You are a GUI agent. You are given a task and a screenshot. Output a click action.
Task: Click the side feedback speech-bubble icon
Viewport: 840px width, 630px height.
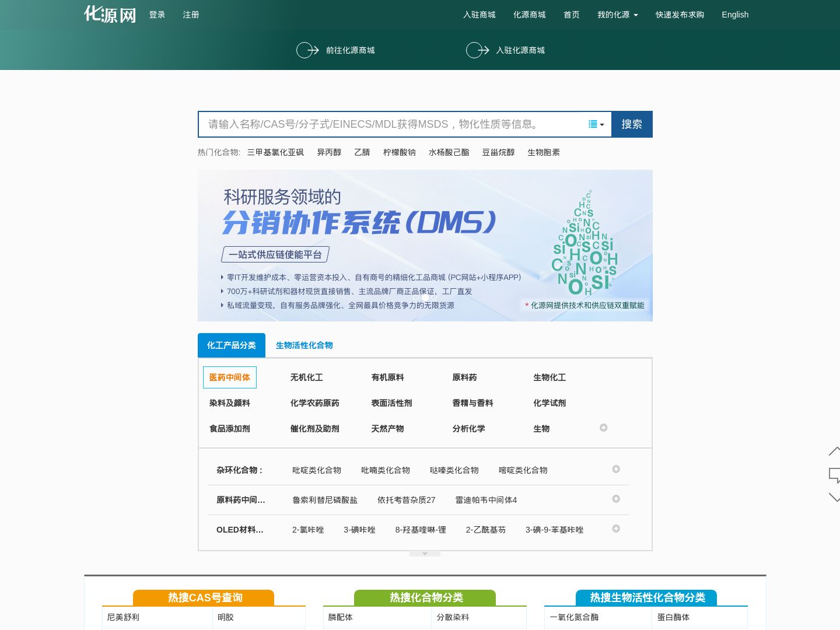(x=835, y=475)
